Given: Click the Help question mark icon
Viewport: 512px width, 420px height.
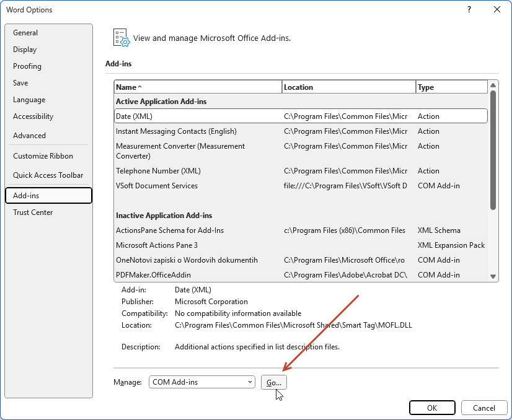Looking at the screenshot, I should point(469,9).
